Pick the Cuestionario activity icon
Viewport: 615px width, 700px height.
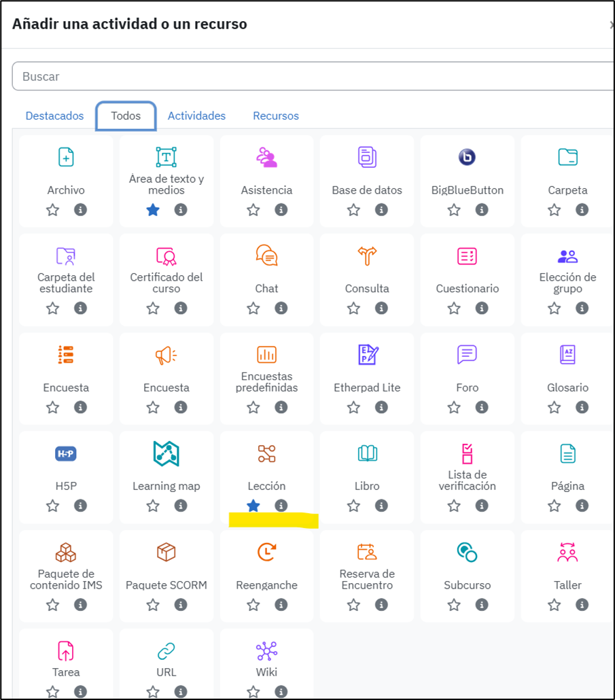(x=467, y=256)
